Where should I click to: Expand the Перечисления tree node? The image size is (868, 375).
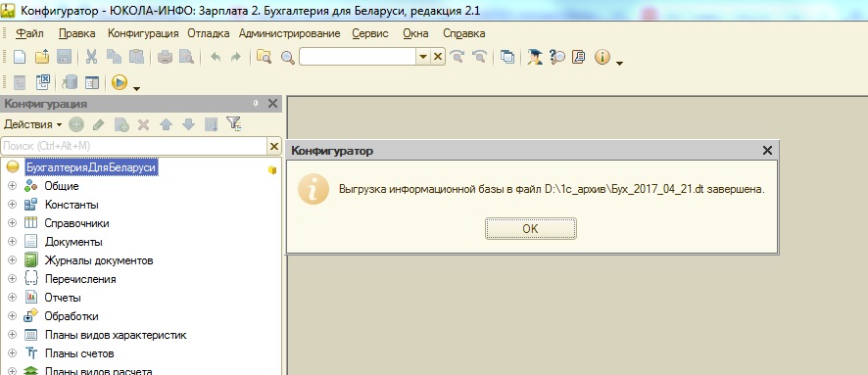click(x=12, y=279)
